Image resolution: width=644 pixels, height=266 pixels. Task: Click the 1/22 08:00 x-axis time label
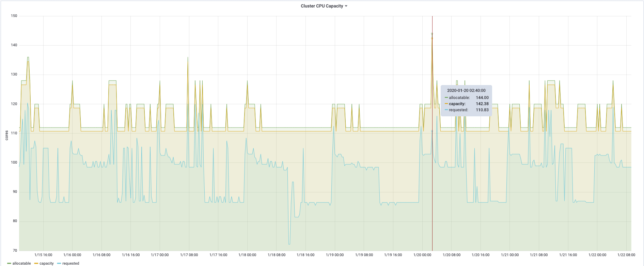tap(626, 255)
